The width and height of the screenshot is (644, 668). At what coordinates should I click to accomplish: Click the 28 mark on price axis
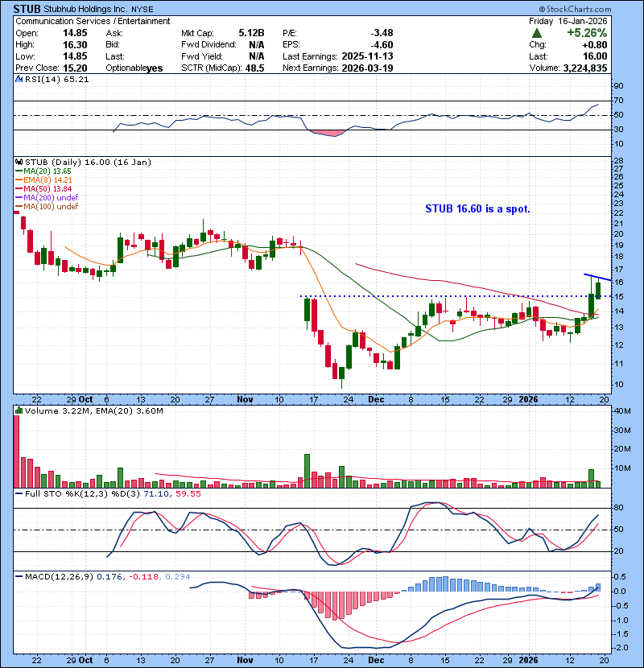[x=618, y=161]
